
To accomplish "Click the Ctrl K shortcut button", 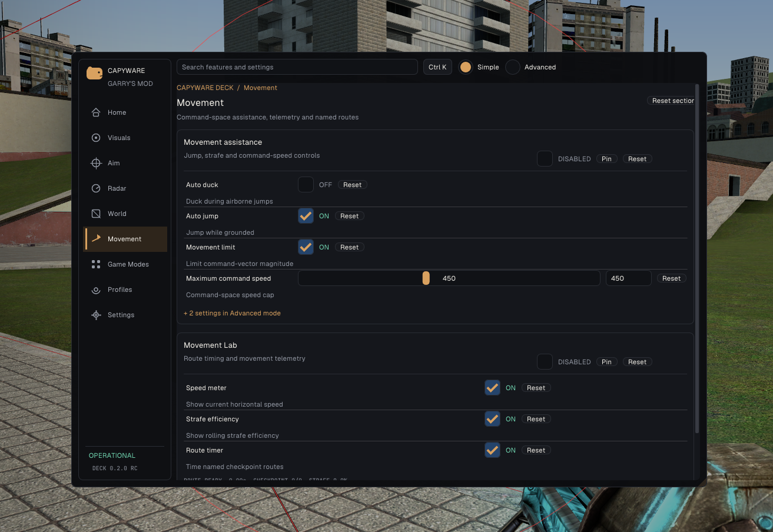I will [437, 67].
